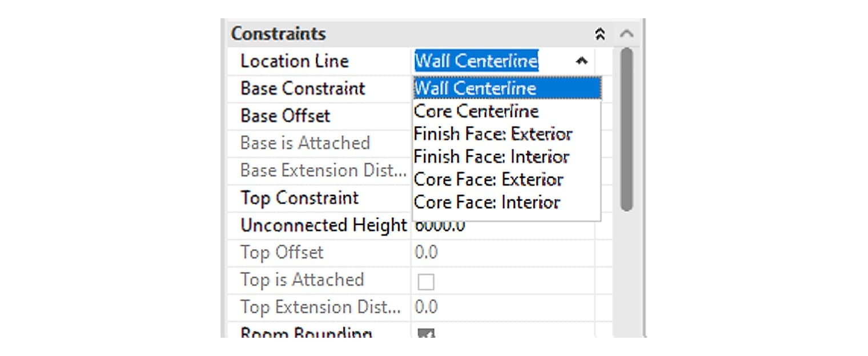Collapse the Constraints section with double chevron
868x356 pixels.
[600, 34]
